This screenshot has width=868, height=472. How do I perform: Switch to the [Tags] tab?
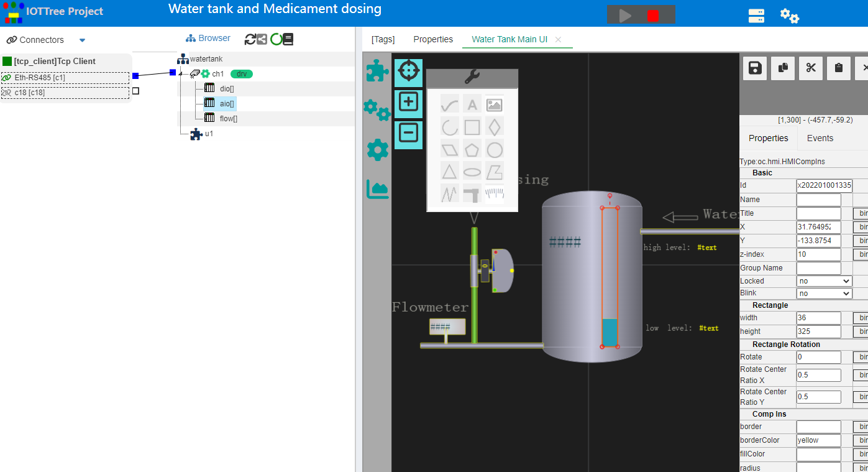pos(383,39)
